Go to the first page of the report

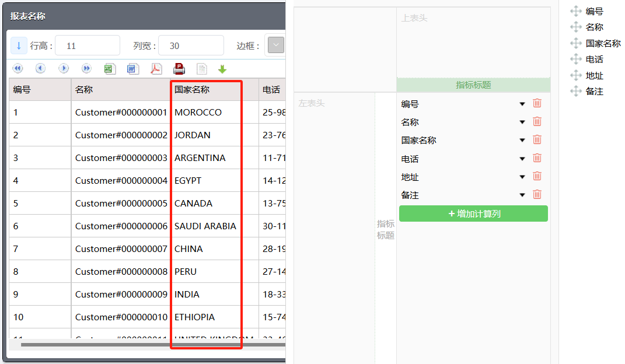pos(18,69)
